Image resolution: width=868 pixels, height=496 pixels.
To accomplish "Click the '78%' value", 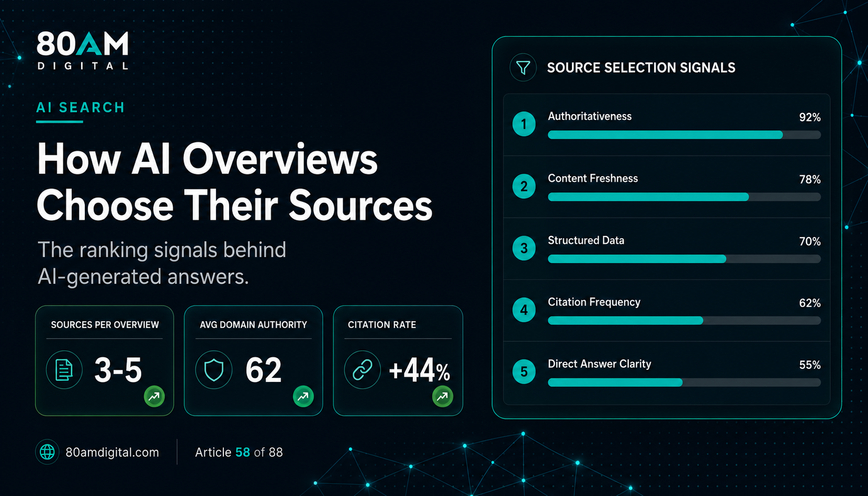I will pos(809,179).
